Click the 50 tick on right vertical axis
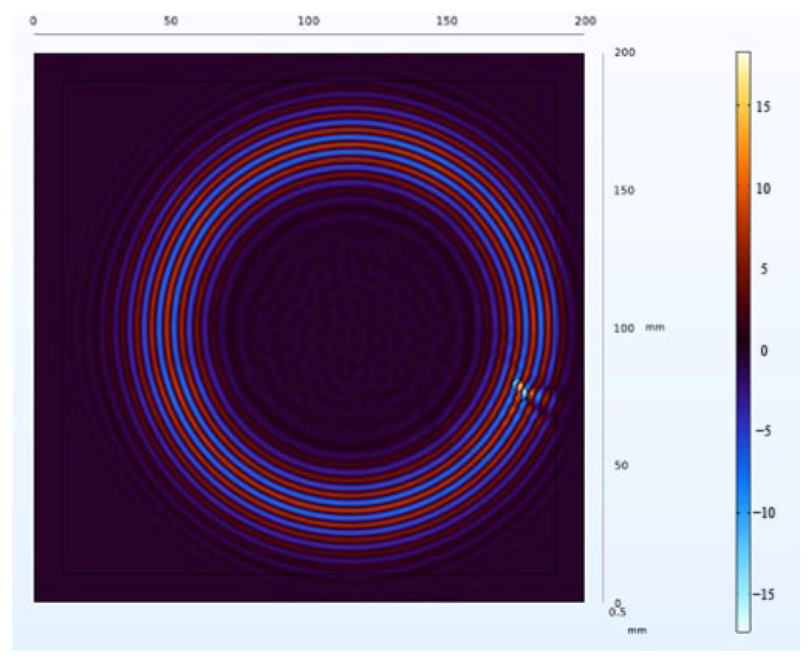 (x=621, y=465)
